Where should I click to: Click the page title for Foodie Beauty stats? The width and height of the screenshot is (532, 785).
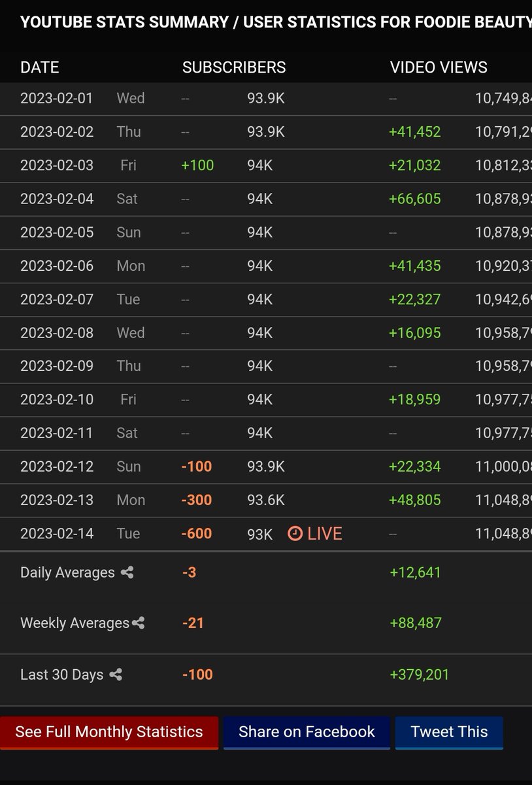click(x=266, y=22)
